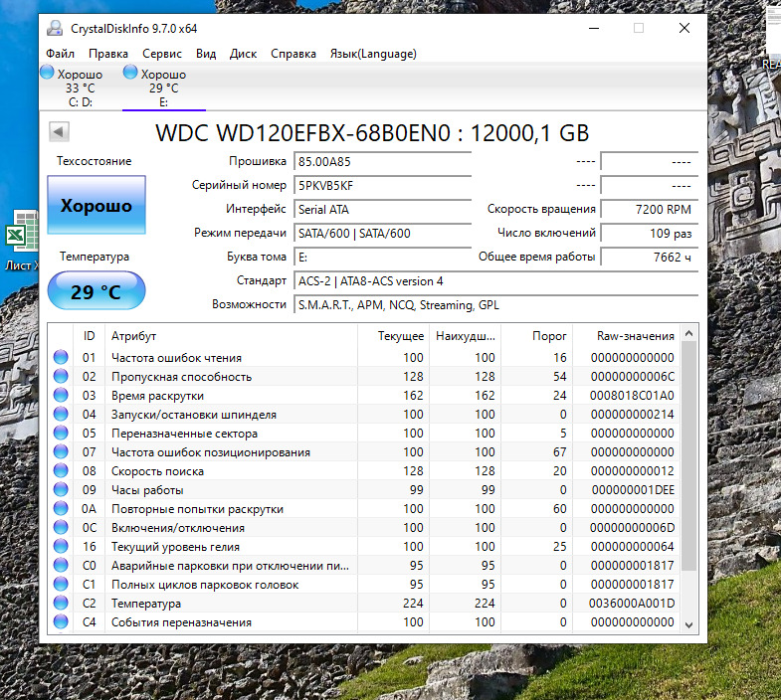The height and width of the screenshot is (700, 781).
Task: Open the Диск menu
Action: (x=243, y=54)
